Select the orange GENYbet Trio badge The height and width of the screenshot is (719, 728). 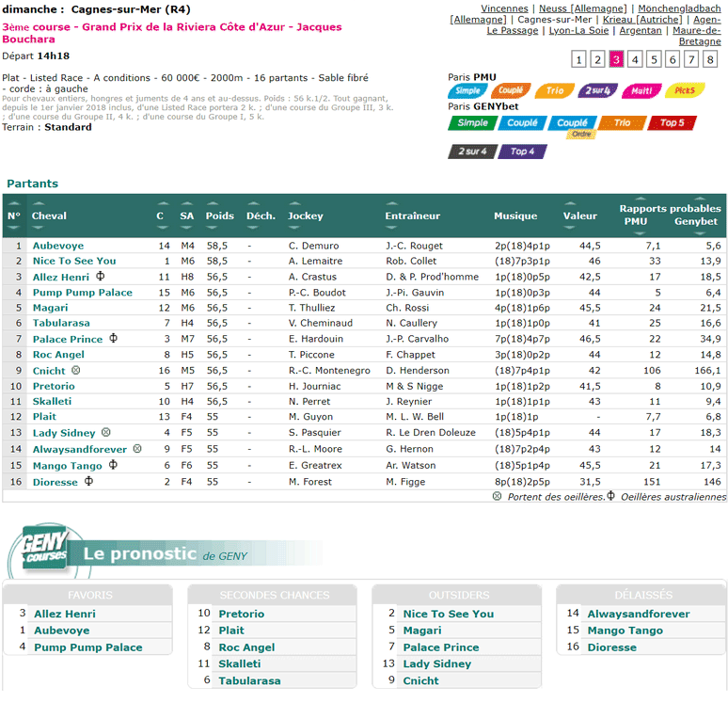coord(622,123)
